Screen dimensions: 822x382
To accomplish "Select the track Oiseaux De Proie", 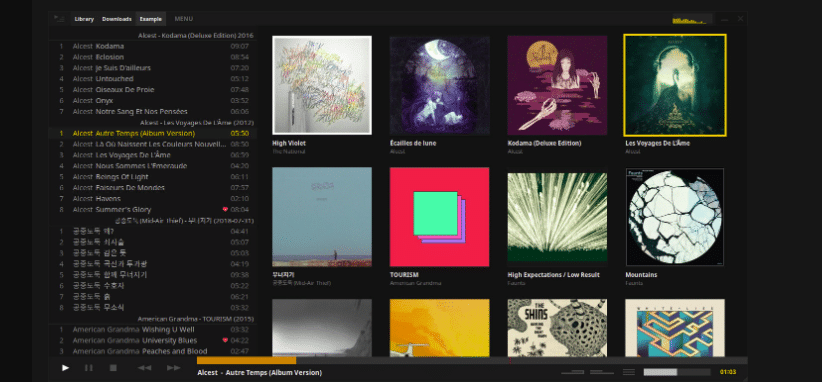I will click(x=152, y=90).
